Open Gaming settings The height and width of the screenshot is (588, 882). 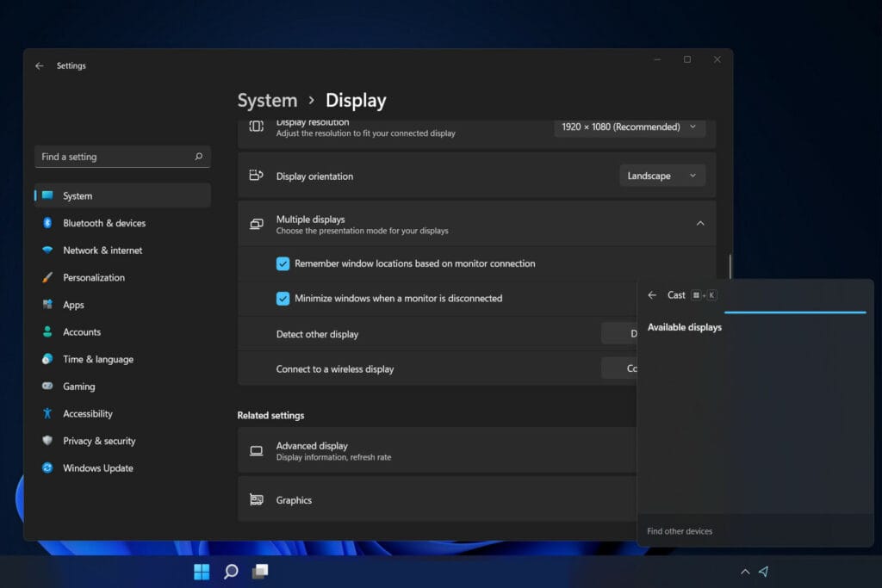[x=78, y=386]
